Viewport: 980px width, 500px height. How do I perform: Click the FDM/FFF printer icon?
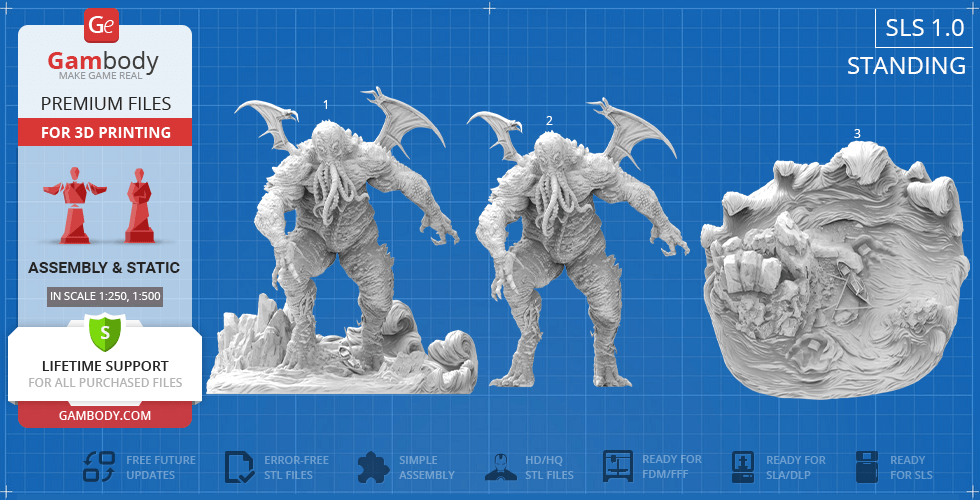[x=618, y=466]
